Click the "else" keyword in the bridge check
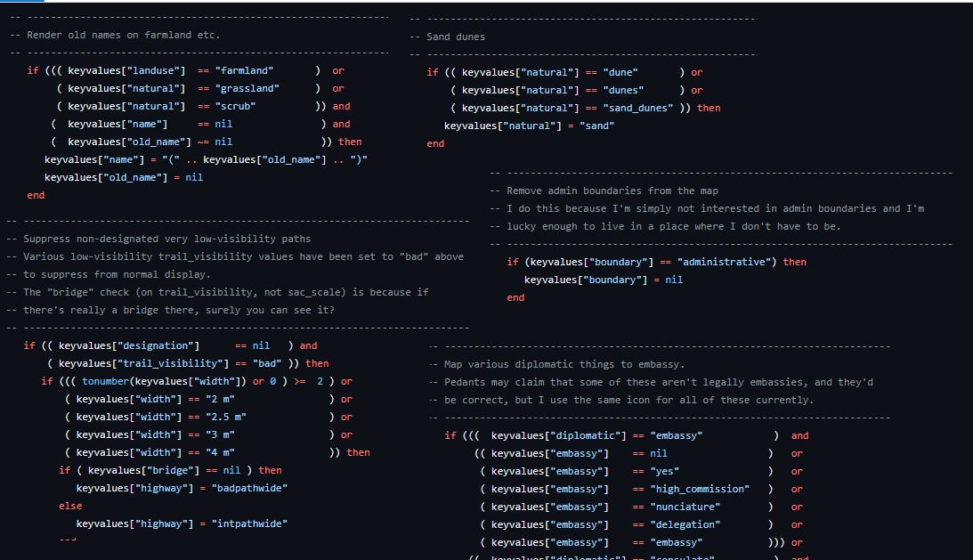 [70, 506]
